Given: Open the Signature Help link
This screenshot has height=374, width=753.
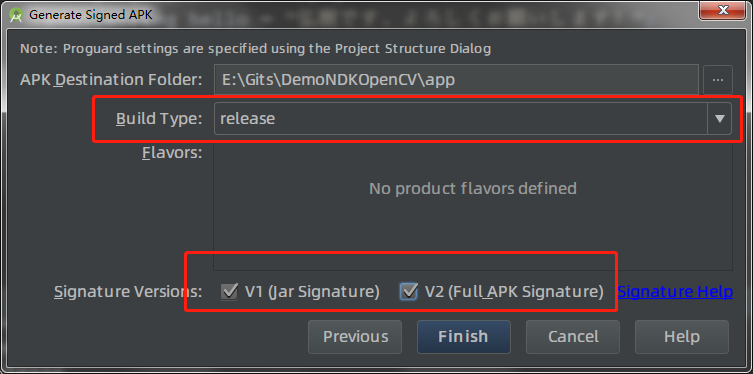Looking at the screenshot, I should 675,291.
